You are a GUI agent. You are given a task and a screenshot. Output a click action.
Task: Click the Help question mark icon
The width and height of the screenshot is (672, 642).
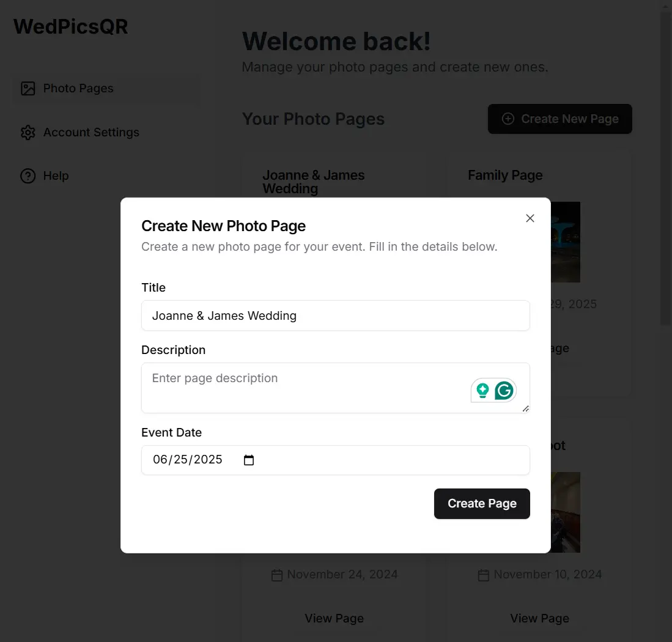pyautogui.click(x=28, y=176)
